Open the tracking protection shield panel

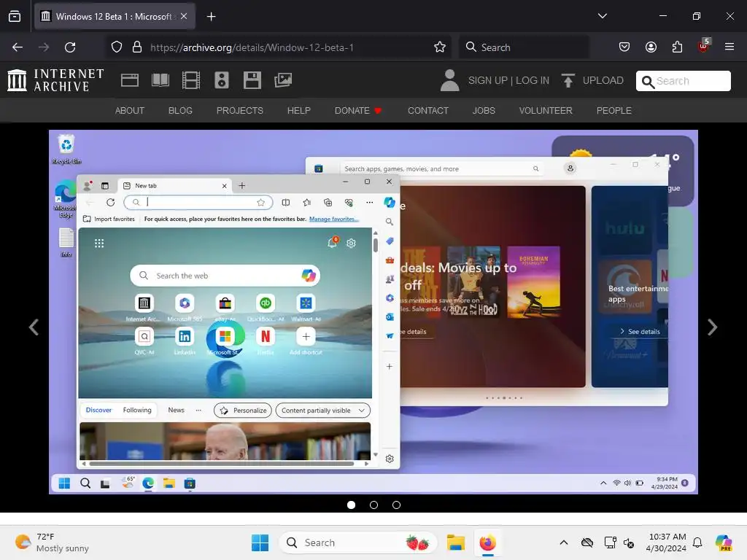(117, 47)
